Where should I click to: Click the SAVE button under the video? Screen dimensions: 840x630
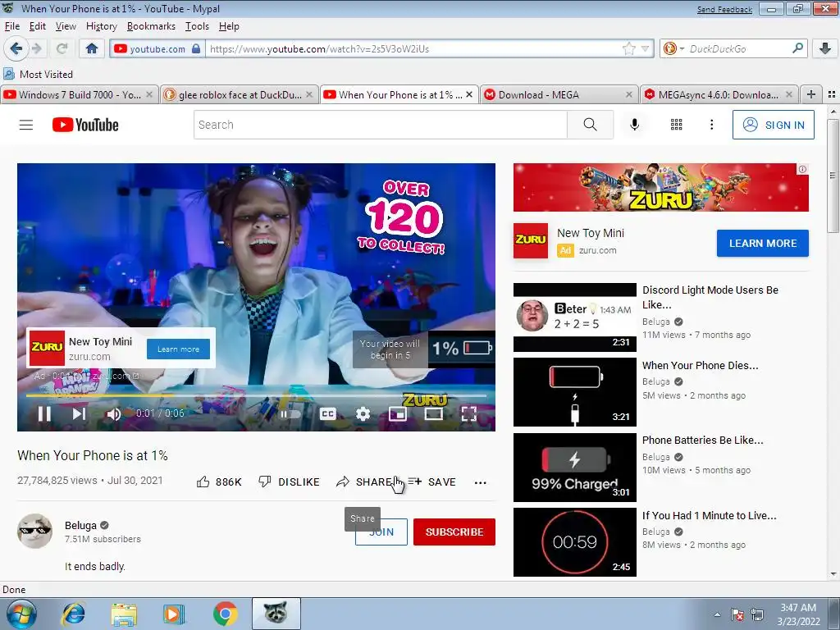click(x=432, y=482)
